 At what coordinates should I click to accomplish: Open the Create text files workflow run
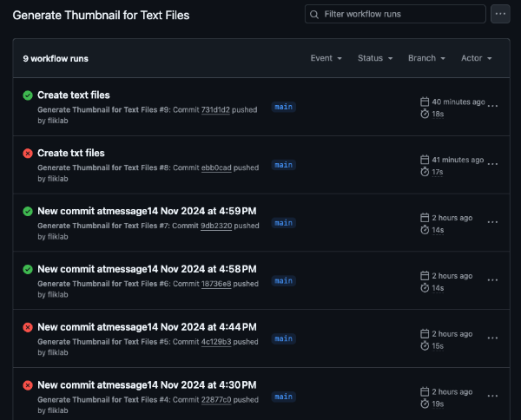(x=74, y=95)
